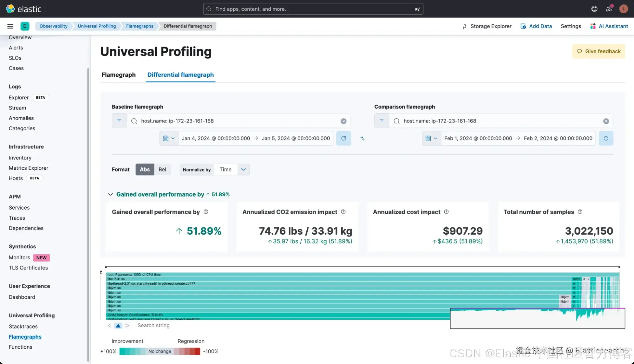Viewport: 634px width, 364px height.
Task: Open the hamburger navigation menu
Action: click(10, 26)
